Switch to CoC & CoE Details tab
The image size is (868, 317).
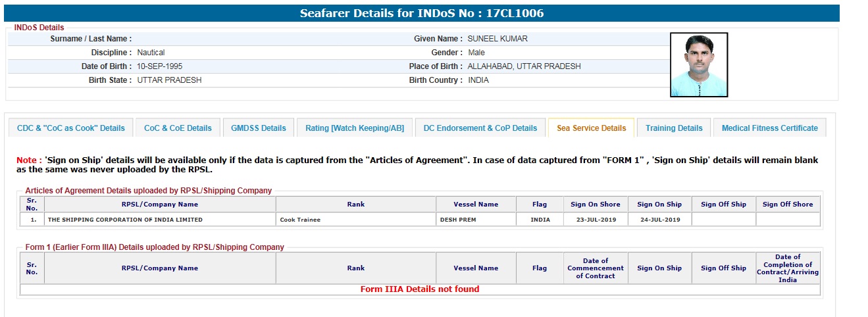pyautogui.click(x=178, y=128)
